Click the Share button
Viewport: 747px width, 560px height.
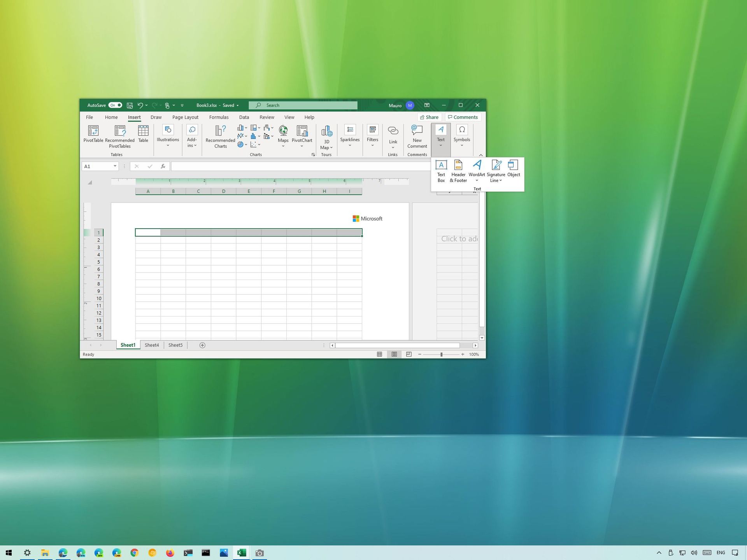(x=430, y=117)
